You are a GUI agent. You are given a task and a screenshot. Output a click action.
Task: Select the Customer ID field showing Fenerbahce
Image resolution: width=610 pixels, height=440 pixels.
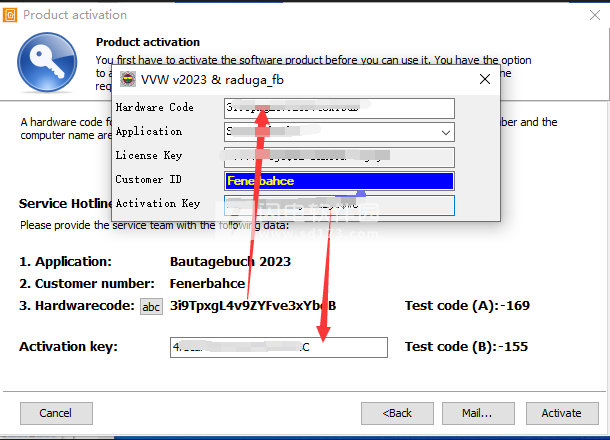coord(339,181)
